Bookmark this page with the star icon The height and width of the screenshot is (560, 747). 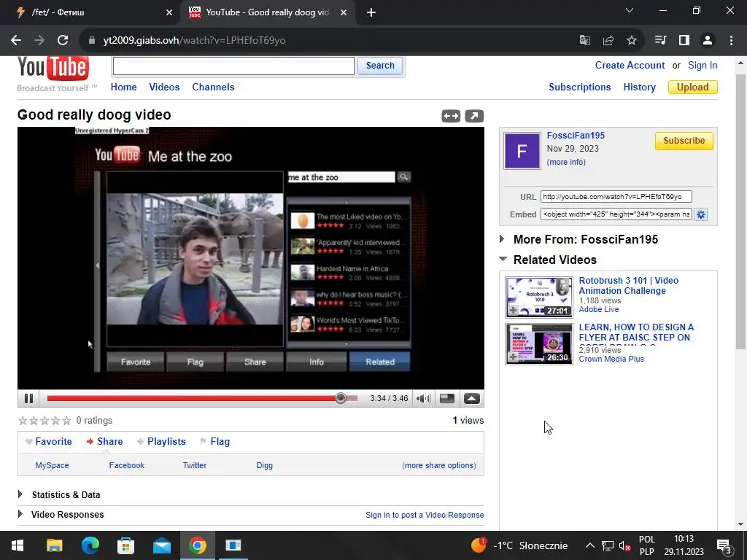(x=632, y=41)
